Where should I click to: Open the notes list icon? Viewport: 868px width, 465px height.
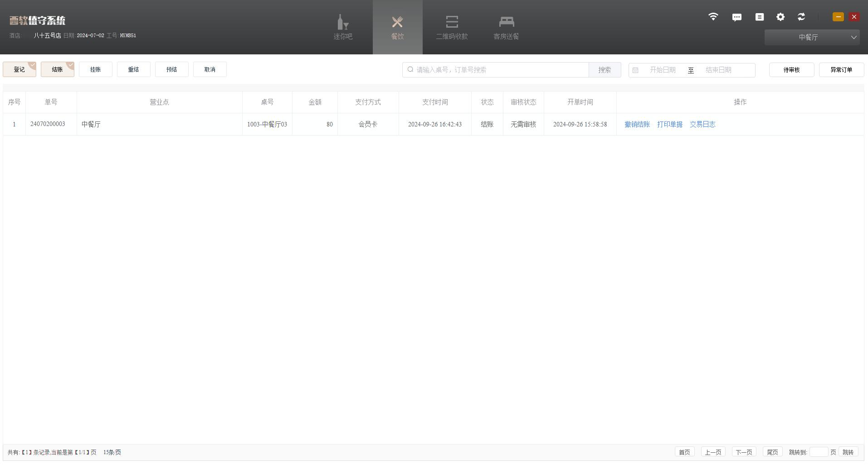point(759,17)
